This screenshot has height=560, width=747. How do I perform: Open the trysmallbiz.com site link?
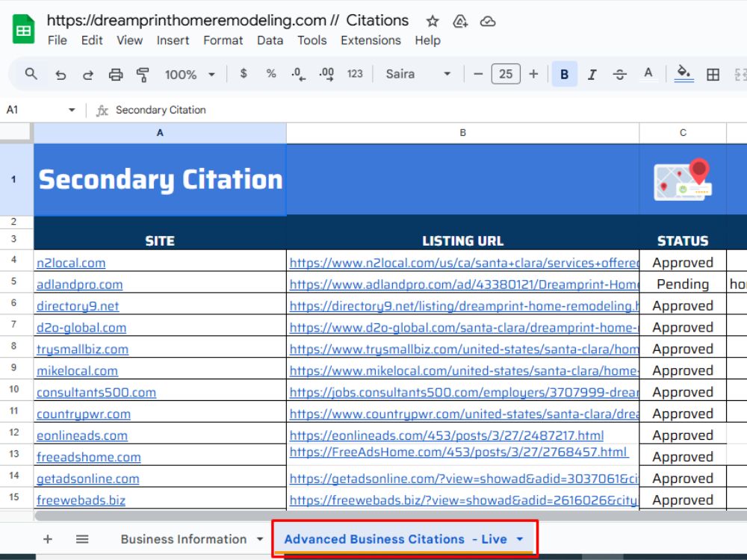pyautogui.click(x=82, y=349)
